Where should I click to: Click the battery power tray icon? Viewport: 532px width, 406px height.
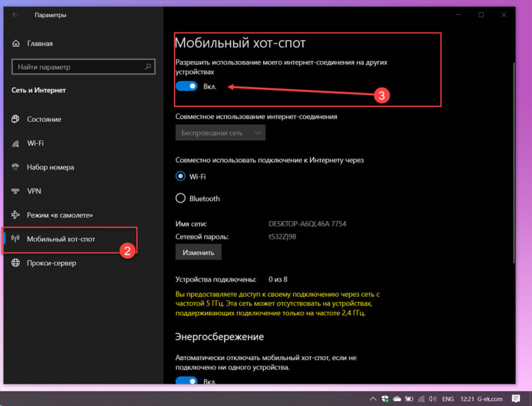409,399
